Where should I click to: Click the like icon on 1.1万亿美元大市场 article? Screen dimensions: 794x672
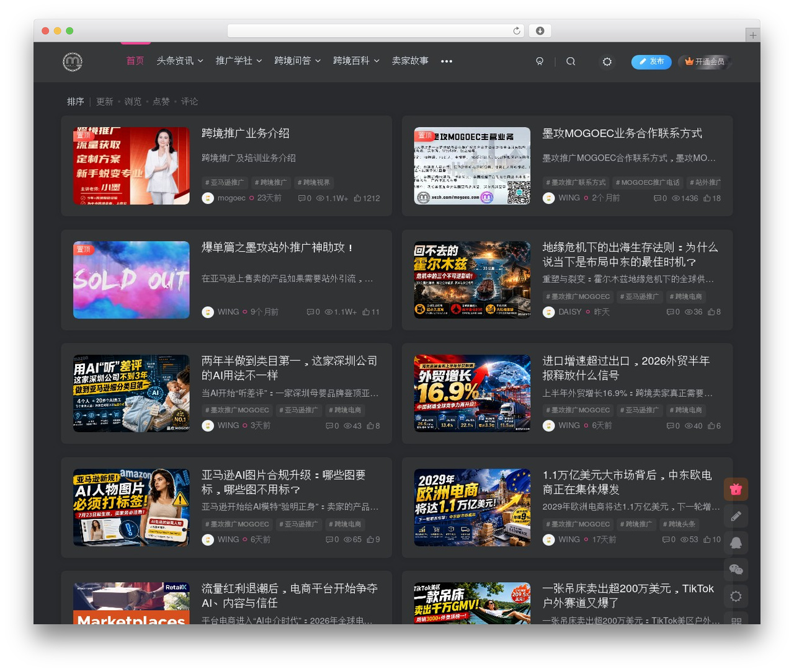707,539
